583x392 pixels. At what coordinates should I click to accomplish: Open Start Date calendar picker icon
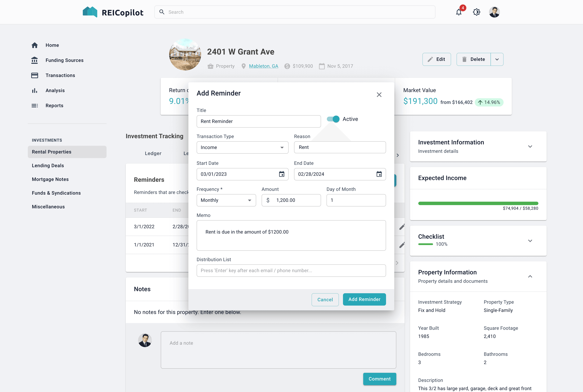click(282, 174)
